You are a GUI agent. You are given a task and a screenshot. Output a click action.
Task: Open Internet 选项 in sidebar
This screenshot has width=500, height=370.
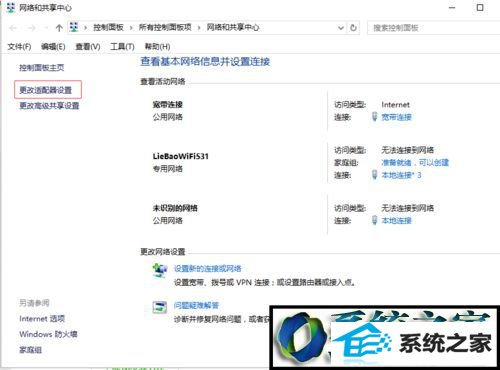[x=42, y=319]
